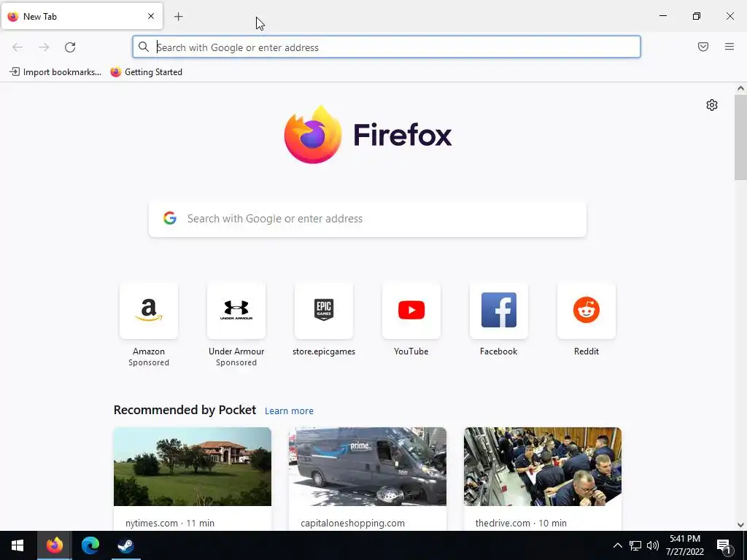This screenshot has width=747, height=560.
Task: Open the Getting Started bookmark
Action: point(146,72)
